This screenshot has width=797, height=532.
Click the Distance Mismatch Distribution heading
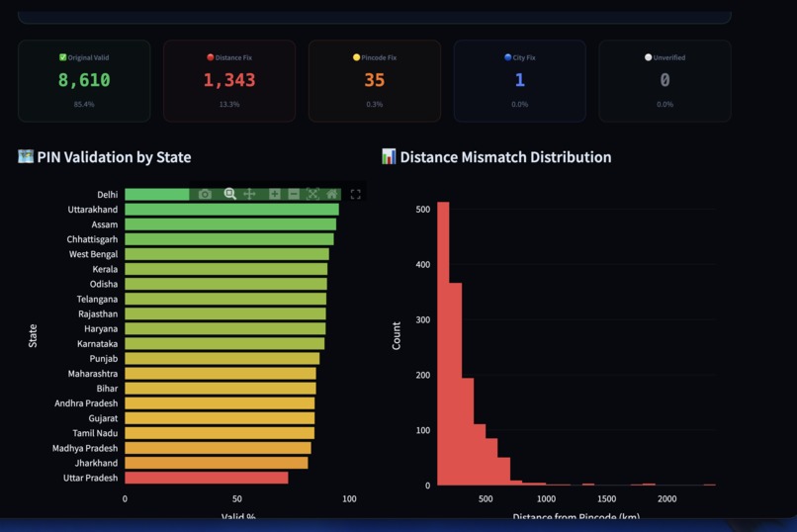(x=505, y=157)
